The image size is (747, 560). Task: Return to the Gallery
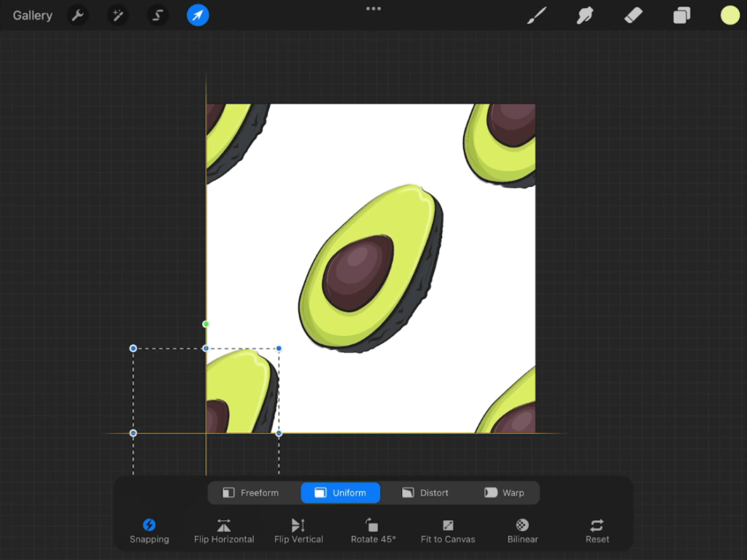[x=33, y=15]
